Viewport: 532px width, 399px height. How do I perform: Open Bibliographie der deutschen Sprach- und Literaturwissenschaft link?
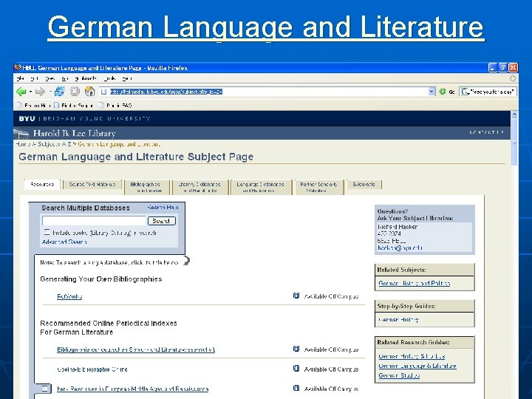[x=136, y=349]
